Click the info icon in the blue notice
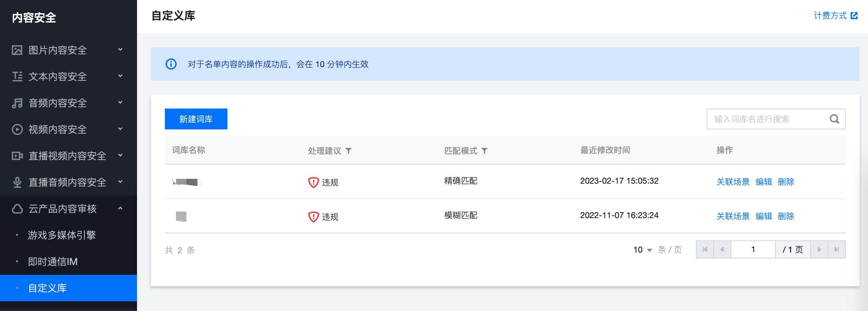Viewport: 868px width, 311px height. point(171,64)
